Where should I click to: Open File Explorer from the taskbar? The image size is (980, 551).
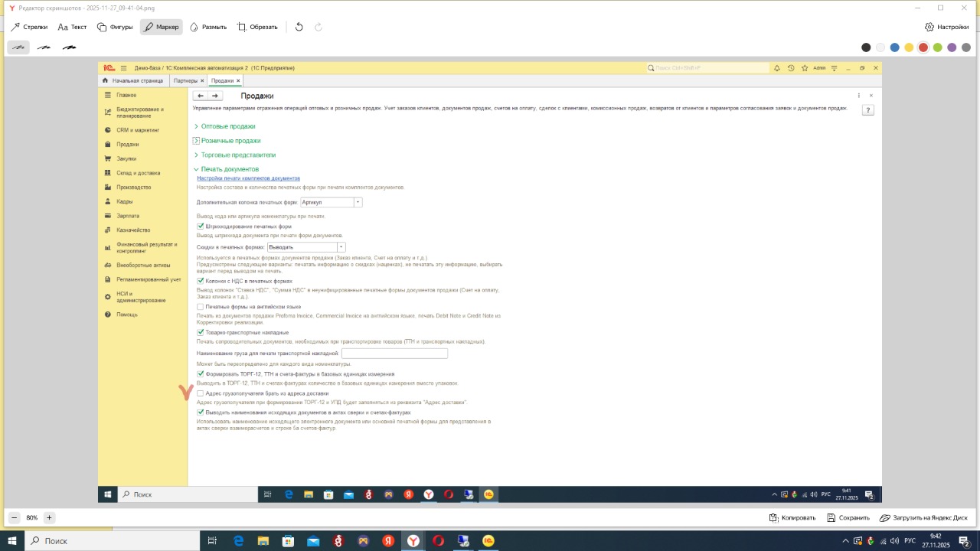coord(263,541)
